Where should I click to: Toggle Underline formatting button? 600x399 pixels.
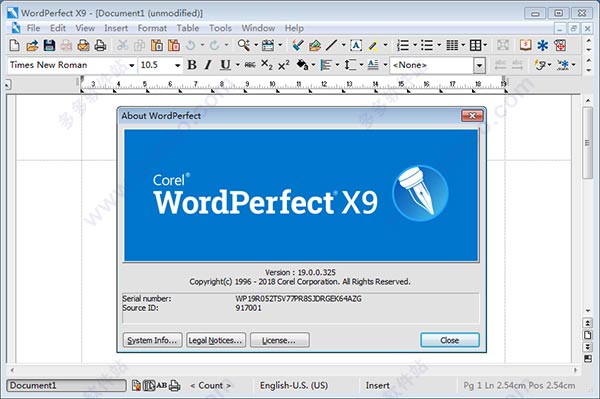(225, 65)
